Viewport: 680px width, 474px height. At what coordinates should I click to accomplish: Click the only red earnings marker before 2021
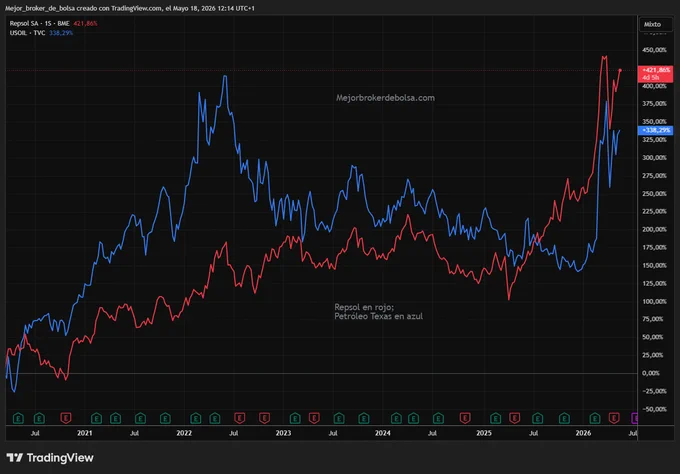pyautogui.click(x=65, y=418)
